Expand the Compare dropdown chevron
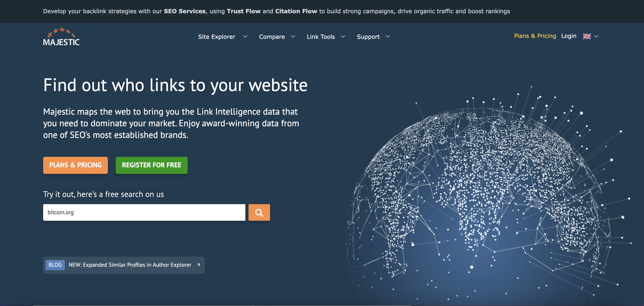 click(293, 36)
